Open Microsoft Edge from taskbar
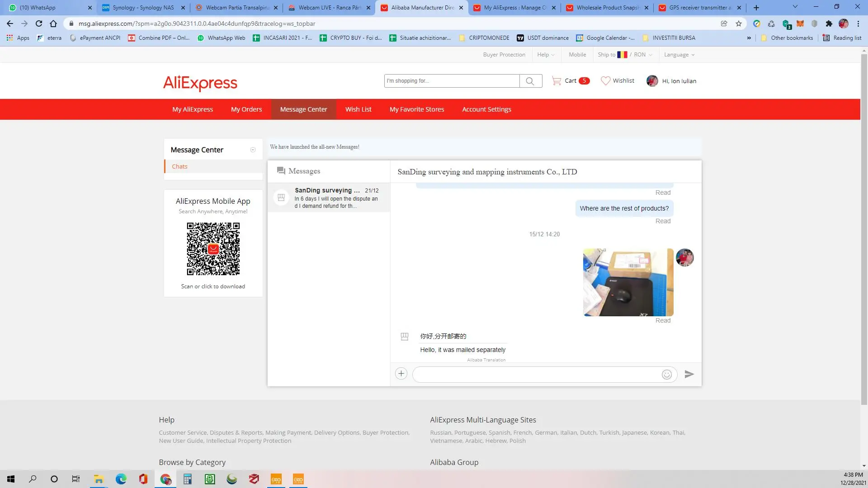This screenshot has width=868, height=488. (121, 479)
